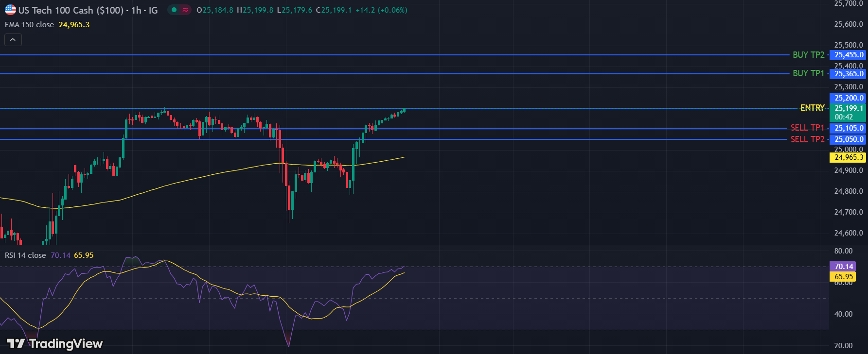Image resolution: width=868 pixels, height=354 pixels.
Task: Click the SELL TP2 line label
Action: [x=807, y=139]
